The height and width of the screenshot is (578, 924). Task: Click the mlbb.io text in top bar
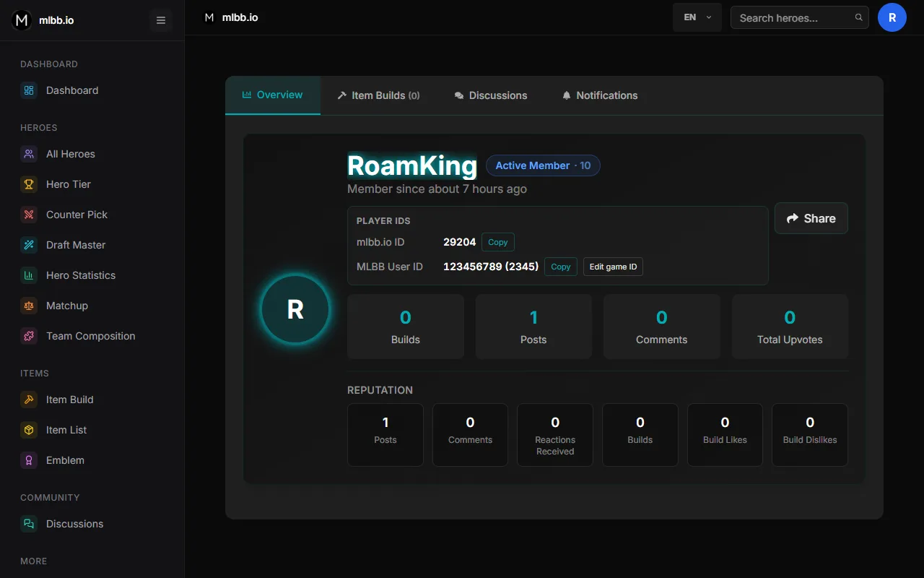coord(240,17)
